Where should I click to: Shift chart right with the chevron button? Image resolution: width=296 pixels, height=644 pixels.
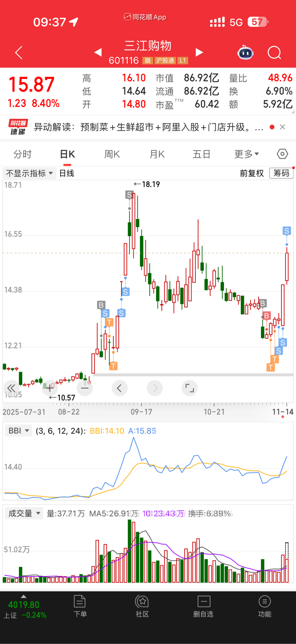[x=155, y=388]
